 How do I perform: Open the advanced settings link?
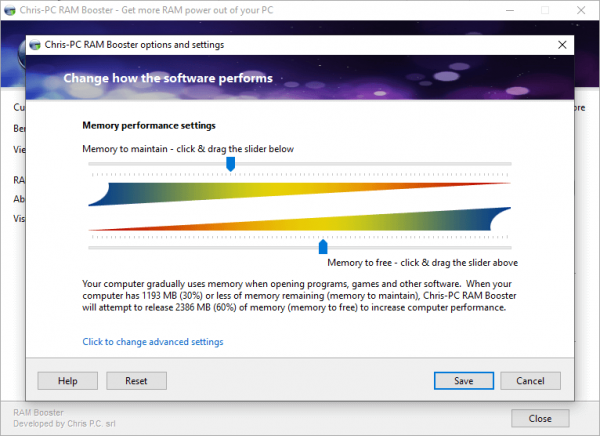click(152, 342)
